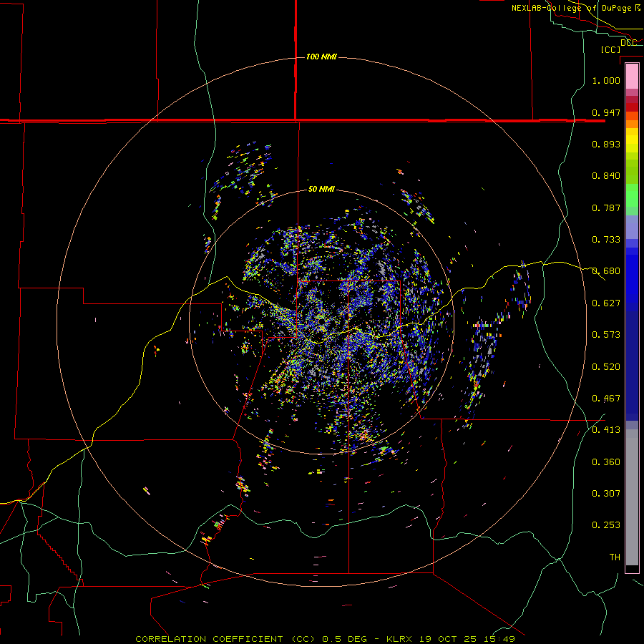Click the pink segment of color bar
This screenshot has height=644, width=644.
pyautogui.click(x=632, y=76)
